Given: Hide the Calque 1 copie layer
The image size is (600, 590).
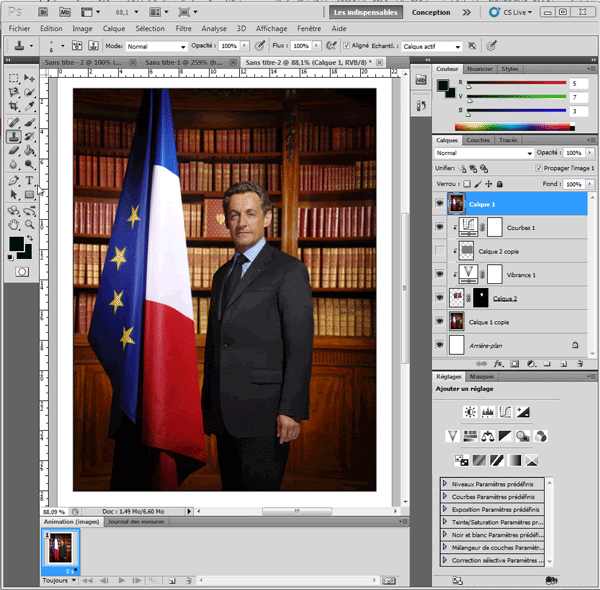Looking at the screenshot, I should click(x=440, y=321).
